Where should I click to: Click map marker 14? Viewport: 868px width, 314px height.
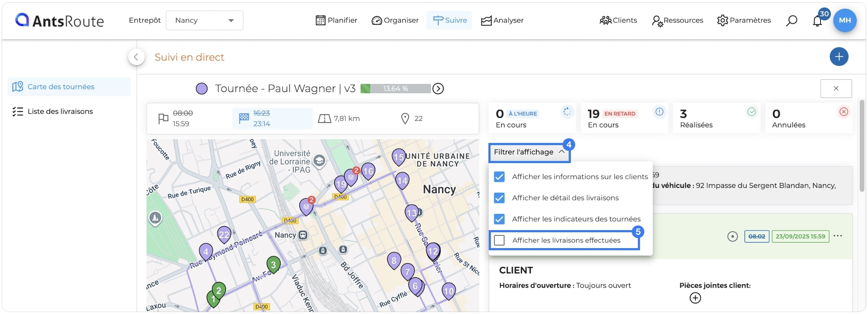(x=402, y=180)
